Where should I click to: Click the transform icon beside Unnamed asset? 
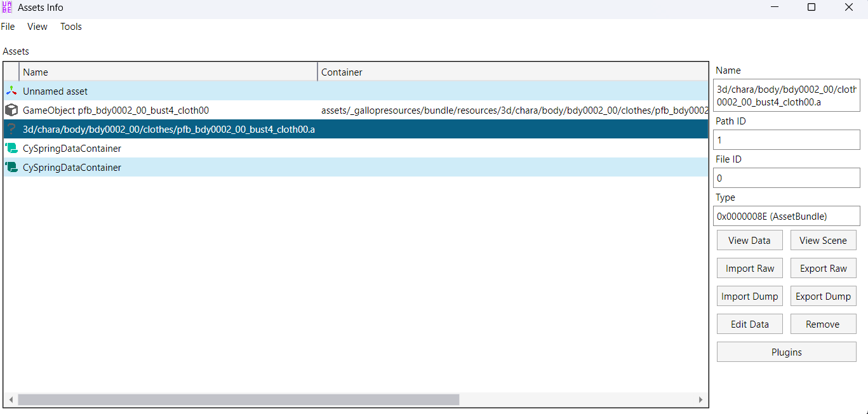(11, 91)
